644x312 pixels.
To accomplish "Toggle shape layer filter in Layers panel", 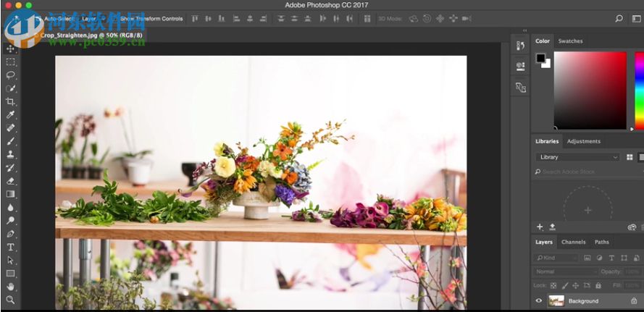I will (x=624, y=258).
